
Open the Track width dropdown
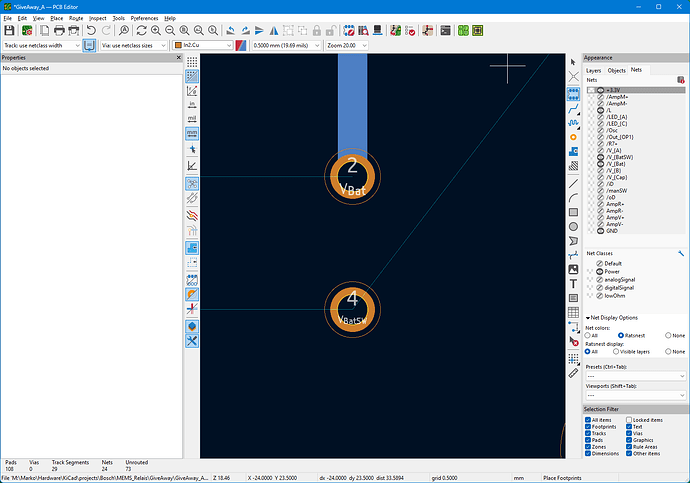[x=42, y=45]
